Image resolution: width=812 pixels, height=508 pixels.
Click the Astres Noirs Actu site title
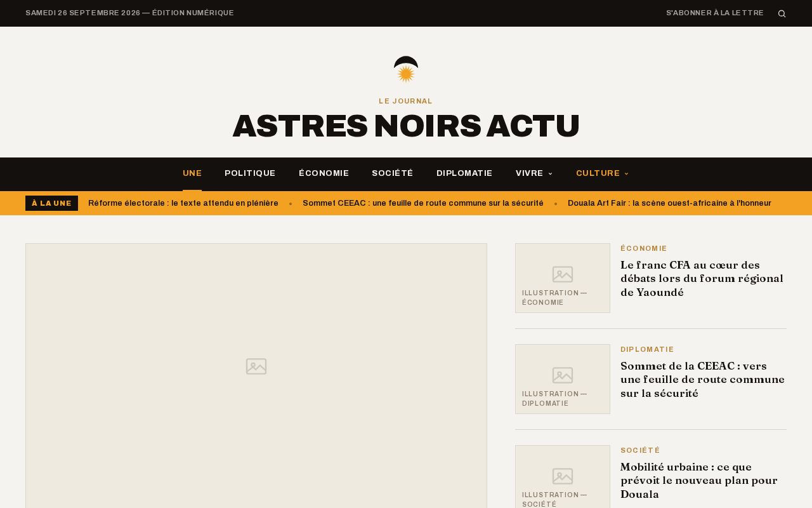coord(406,126)
